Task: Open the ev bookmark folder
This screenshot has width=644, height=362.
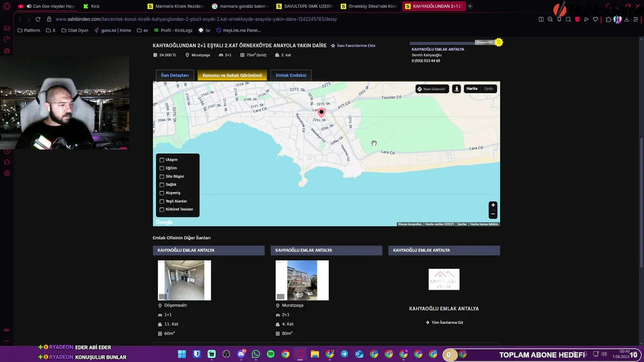Action: pos(142,30)
